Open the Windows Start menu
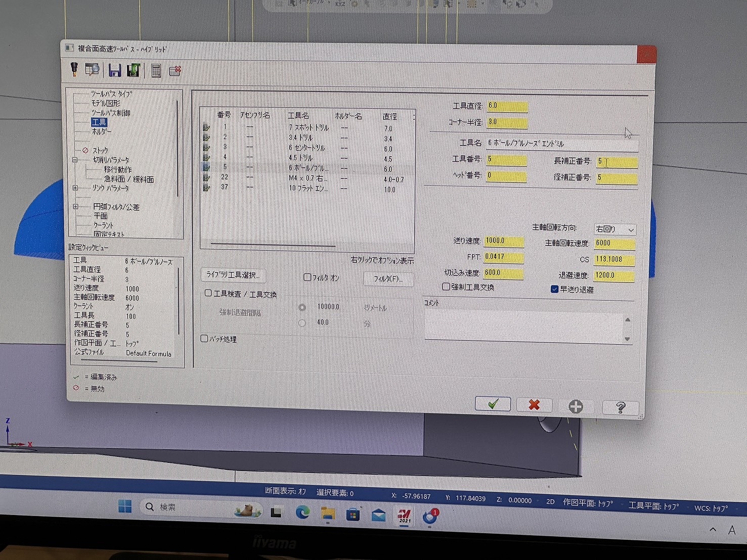This screenshot has height=560, width=747. pyautogui.click(x=125, y=506)
